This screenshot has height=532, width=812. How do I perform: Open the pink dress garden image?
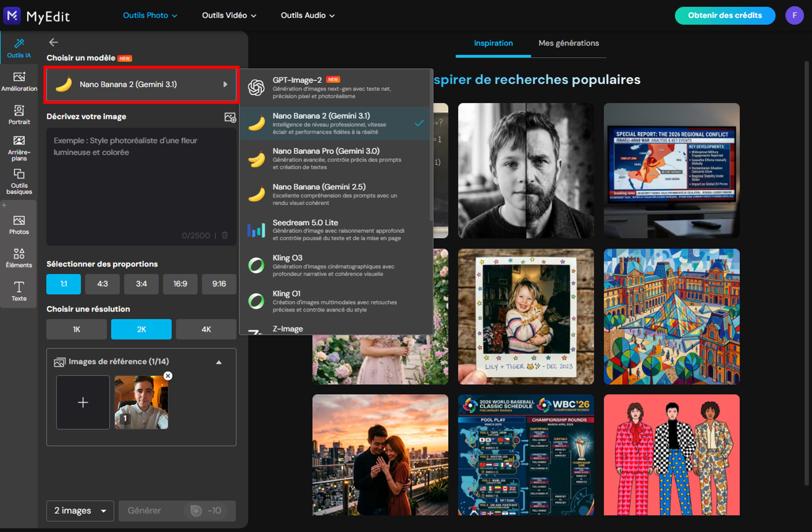click(380, 360)
